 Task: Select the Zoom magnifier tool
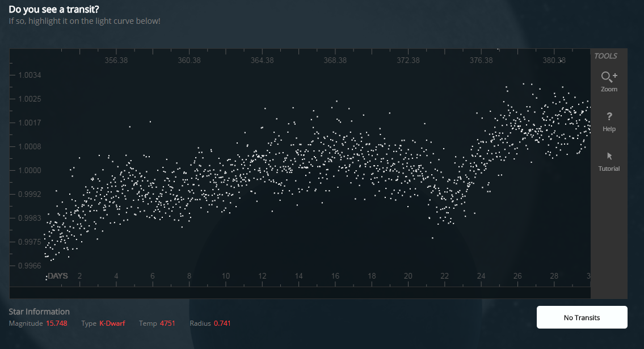[x=609, y=81]
